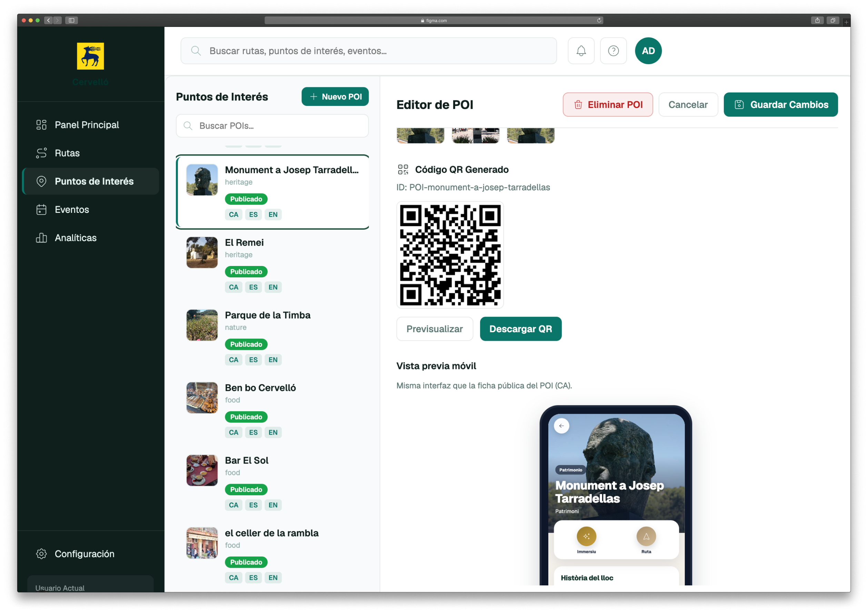Open the Ben bo Cervelló thumbnail
The image size is (868, 613).
click(x=202, y=397)
